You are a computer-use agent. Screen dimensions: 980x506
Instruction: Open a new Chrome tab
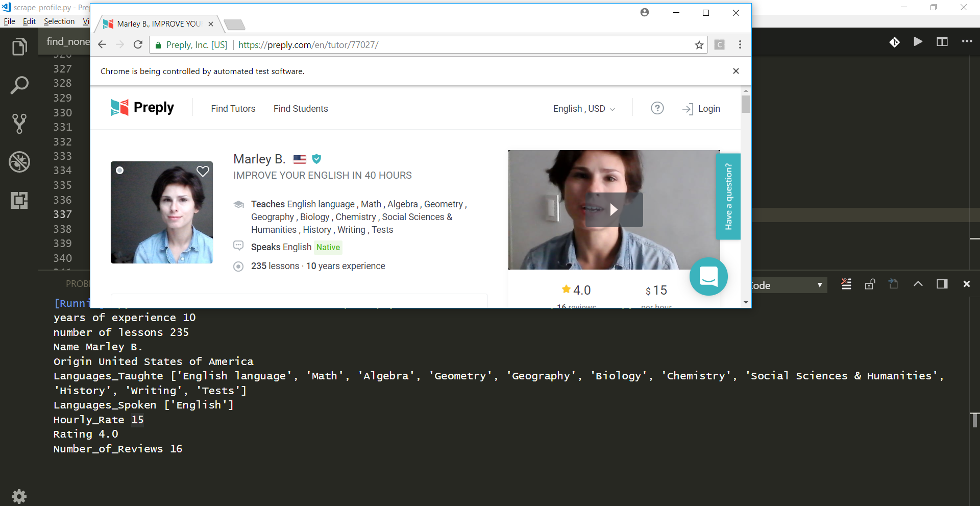pos(234,24)
